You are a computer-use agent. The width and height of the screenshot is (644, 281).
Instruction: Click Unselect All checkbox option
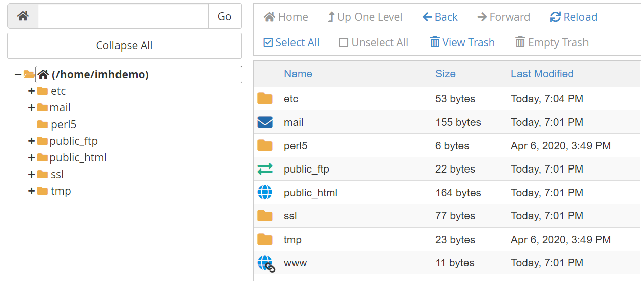click(374, 42)
